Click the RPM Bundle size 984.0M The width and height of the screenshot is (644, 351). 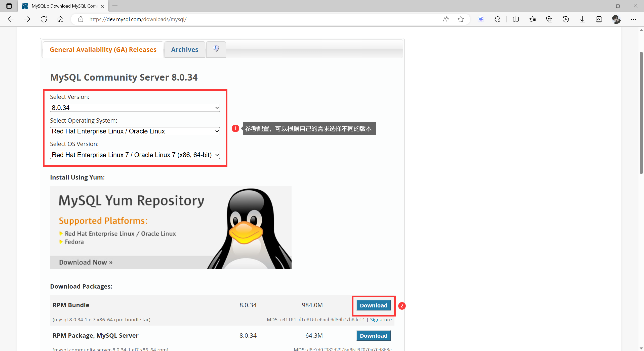click(x=312, y=305)
